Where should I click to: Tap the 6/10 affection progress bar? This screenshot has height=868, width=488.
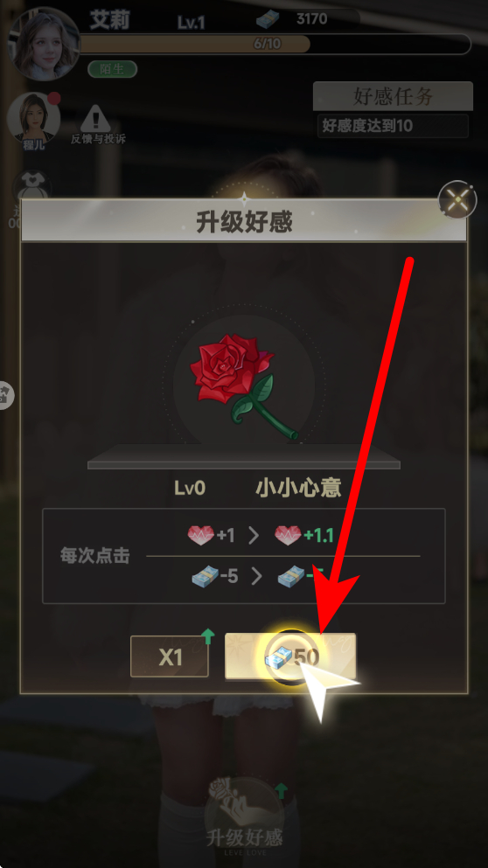[275, 44]
